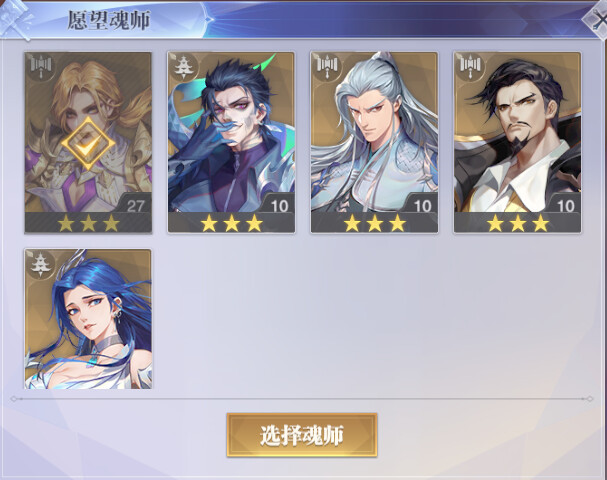Toggle the gold checkmark on blonde card
Screen dimensions: 607x480
(88, 144)
